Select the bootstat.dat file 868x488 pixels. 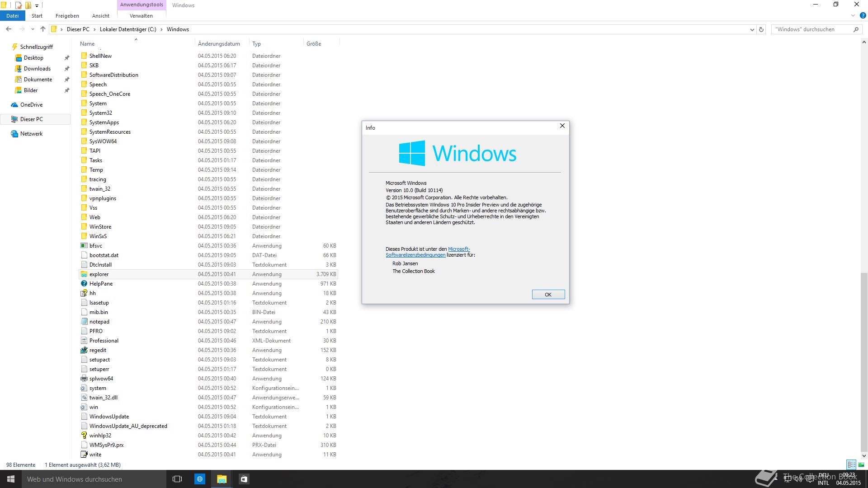point(104,255)
